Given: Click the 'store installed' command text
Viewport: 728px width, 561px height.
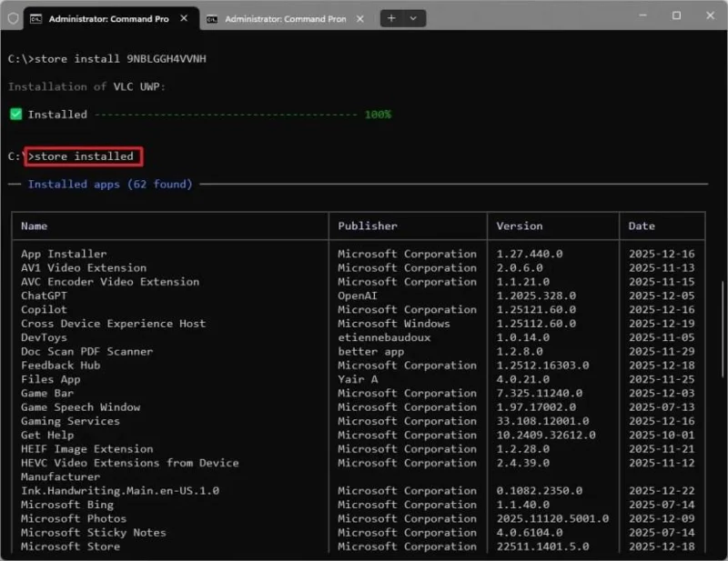Looking at the screenshot, I should coord(84,156).
